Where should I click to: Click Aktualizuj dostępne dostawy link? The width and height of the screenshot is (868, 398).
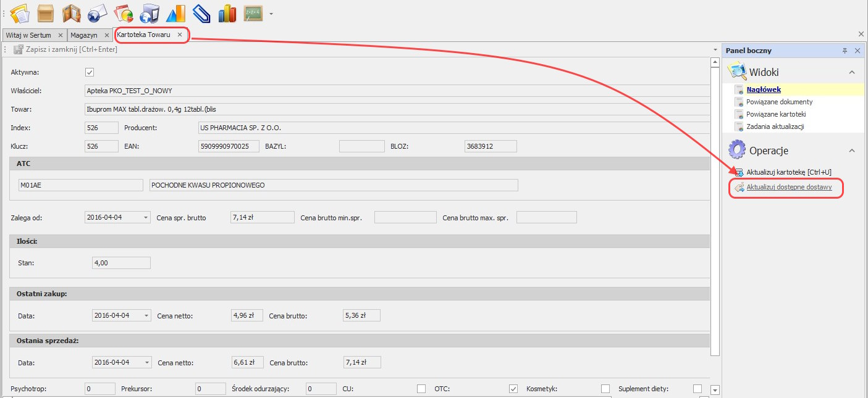click(789, 187)
